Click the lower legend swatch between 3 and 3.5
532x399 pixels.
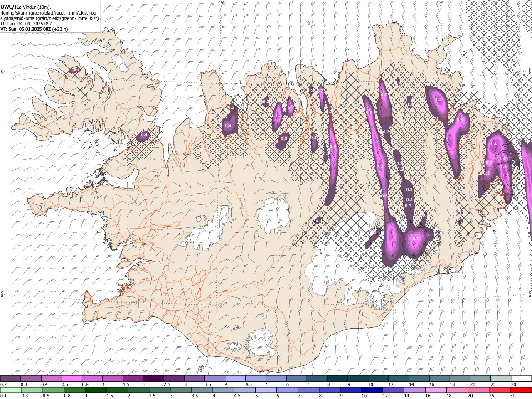pyautogui.click(x=181, y=390)
